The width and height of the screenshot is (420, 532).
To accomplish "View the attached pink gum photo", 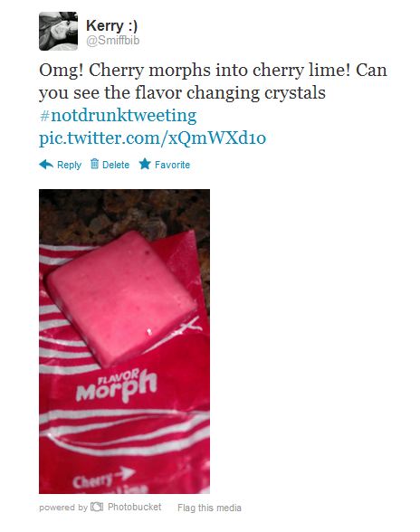I will (124, 341).
